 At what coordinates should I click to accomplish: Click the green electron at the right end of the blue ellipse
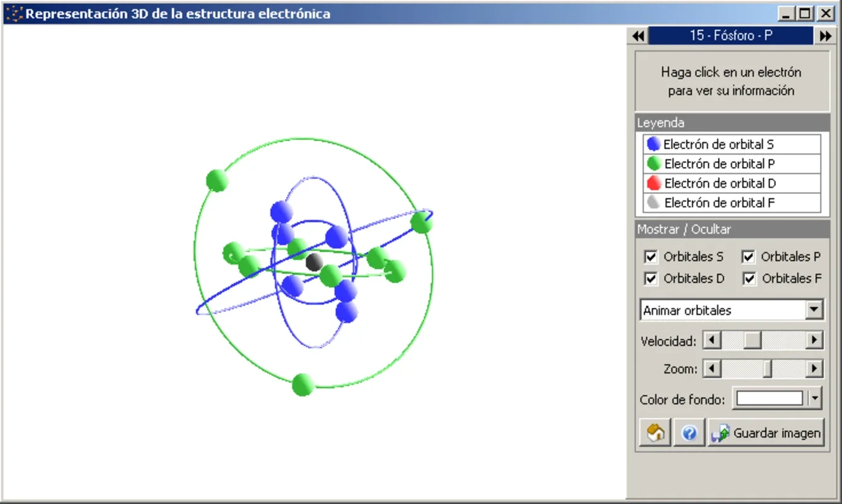pos(421,222)
